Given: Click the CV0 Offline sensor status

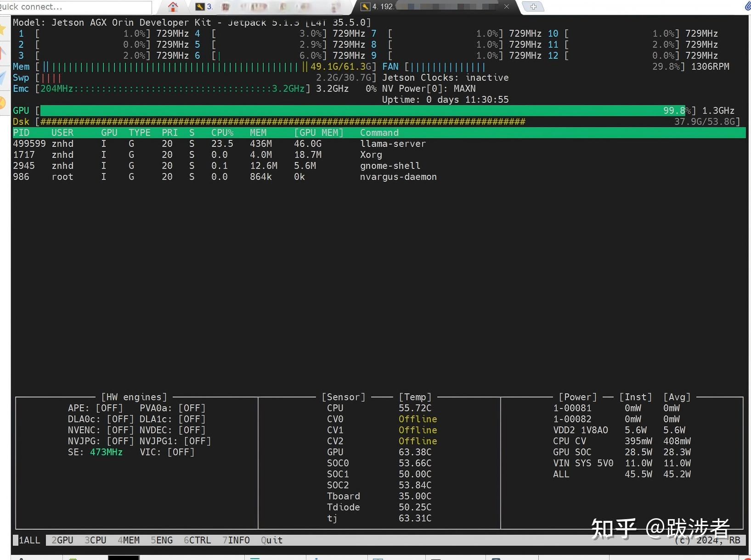Looking at the screenshot, I should coord(418,419).
